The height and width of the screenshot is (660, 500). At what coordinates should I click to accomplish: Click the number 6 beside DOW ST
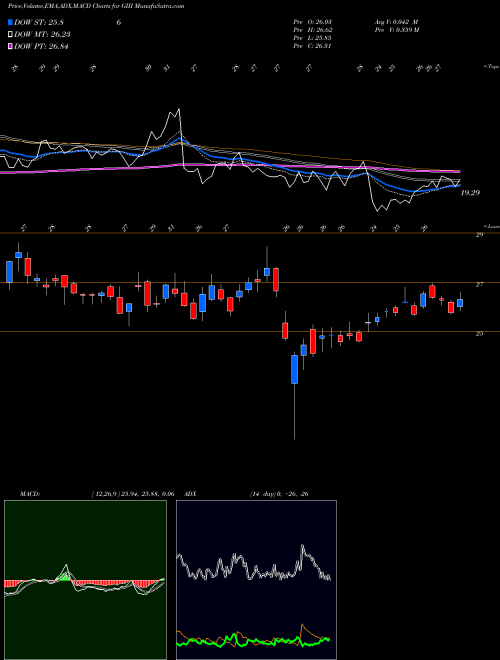pos(119,22)
